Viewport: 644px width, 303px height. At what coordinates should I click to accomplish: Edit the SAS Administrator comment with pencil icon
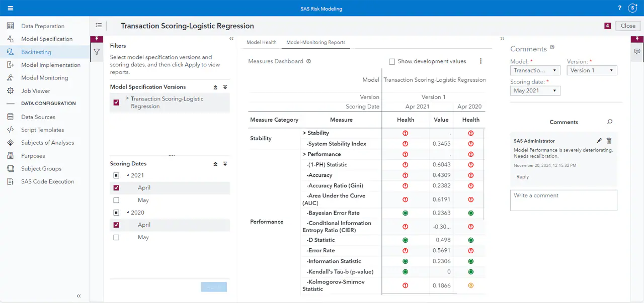(599, 141)
